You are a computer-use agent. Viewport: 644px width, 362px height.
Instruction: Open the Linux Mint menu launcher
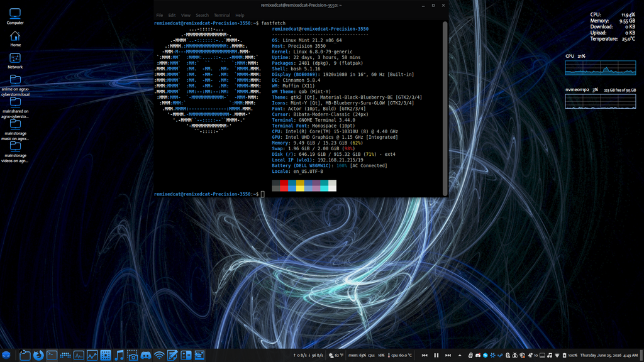point(6,355)
